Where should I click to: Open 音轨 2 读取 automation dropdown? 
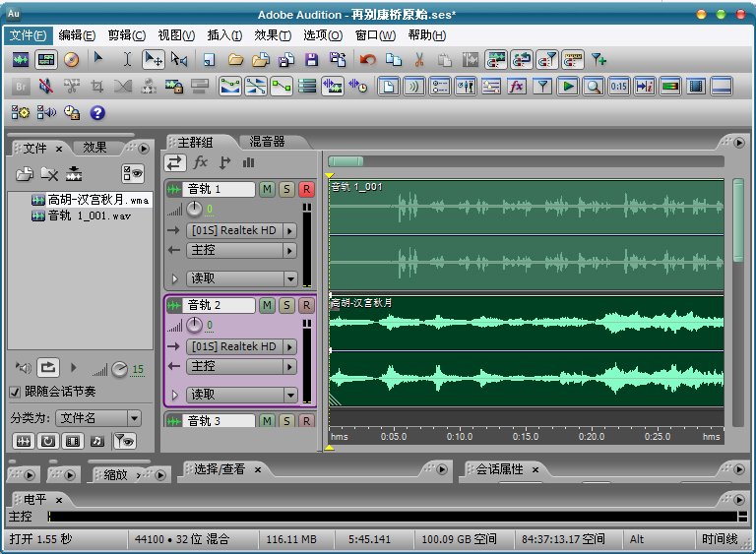(x=241, y=395)
